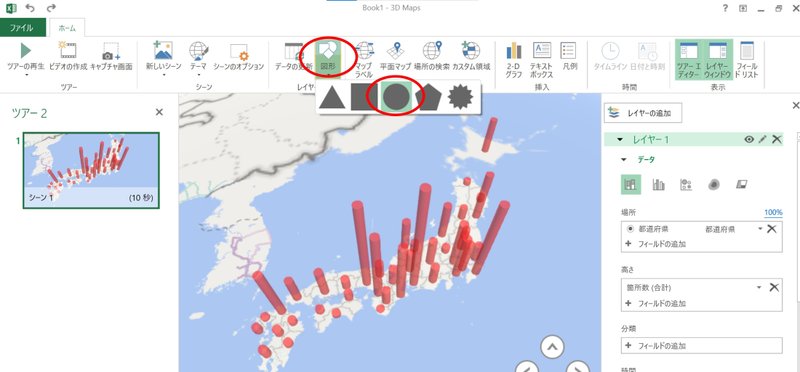Collapse the データ section
Screen dimensions: 800x372
point(623,160)
